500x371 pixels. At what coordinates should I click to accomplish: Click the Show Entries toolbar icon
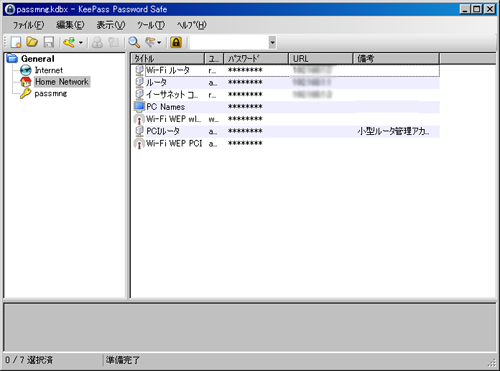pos(150,42)
